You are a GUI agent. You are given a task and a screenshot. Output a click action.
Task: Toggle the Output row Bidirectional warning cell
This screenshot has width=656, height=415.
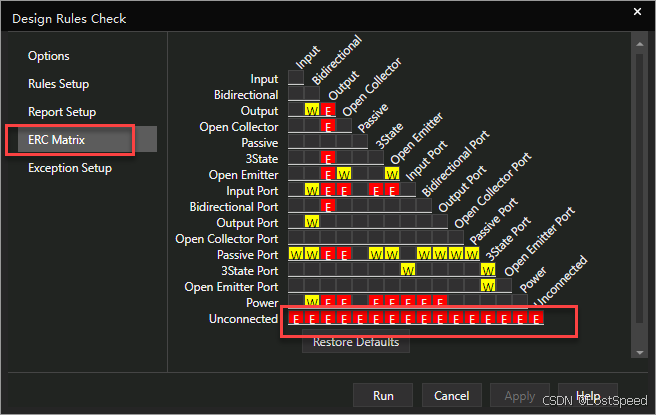(x=312, y=110)
